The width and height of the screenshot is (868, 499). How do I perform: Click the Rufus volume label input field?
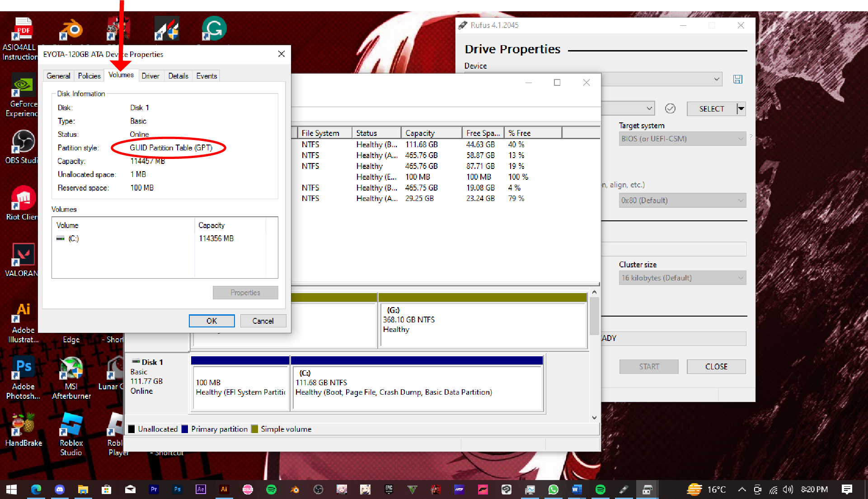[674, 249]
